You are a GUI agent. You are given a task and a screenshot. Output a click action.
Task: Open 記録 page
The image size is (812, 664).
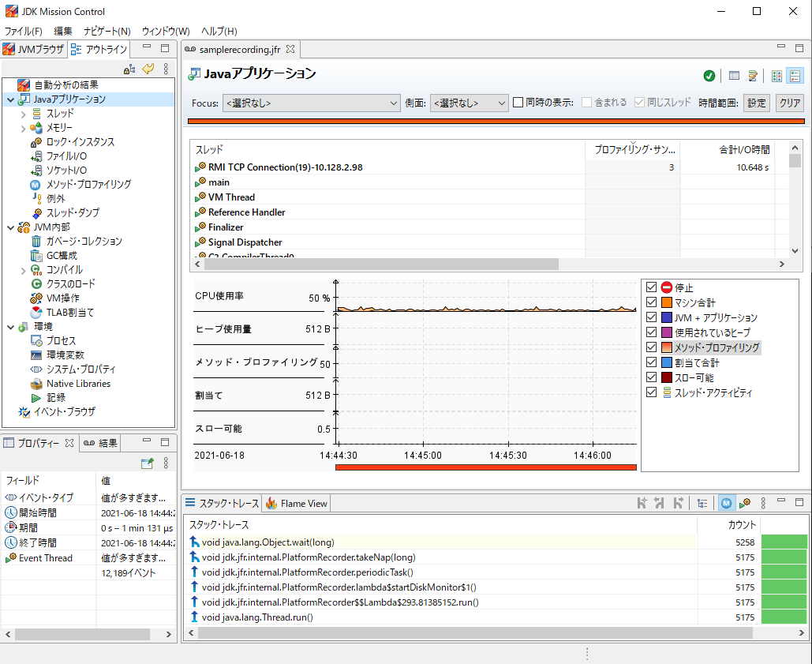55,398
